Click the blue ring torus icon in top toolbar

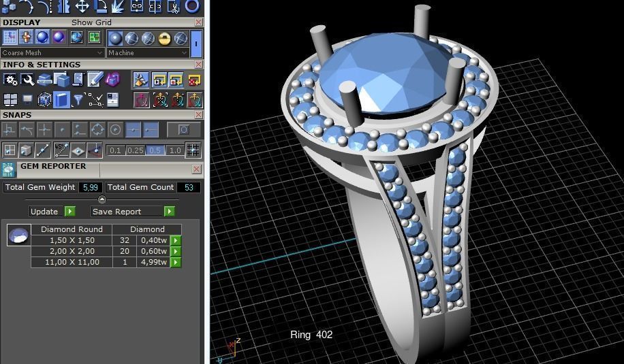pos(192,6)
